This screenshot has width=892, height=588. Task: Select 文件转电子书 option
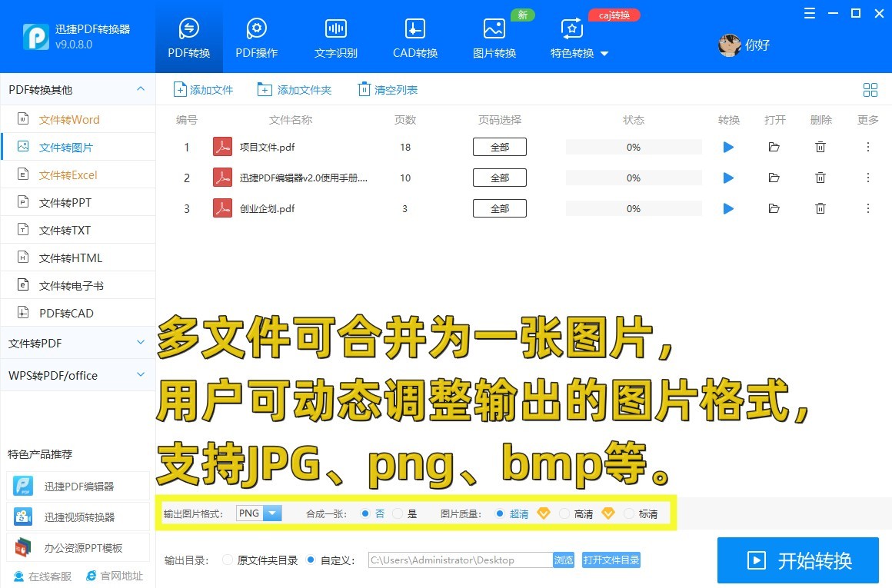point(78,285)
